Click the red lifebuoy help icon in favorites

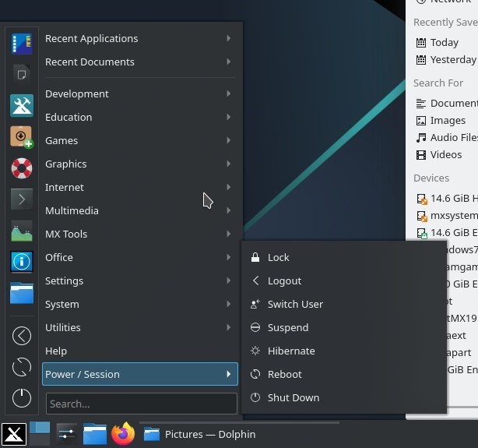pyautogui.click(x=22, y=168)
